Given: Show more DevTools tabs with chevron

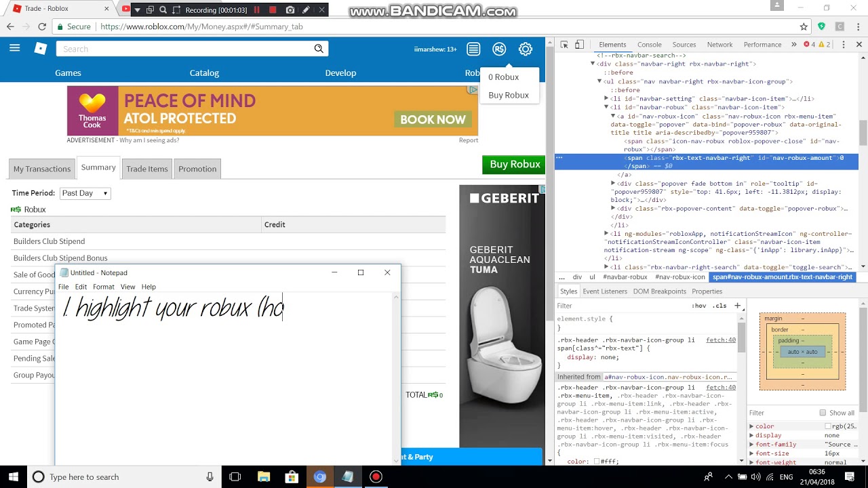Looking at the screenshot, I should click(x=793, y=44).
